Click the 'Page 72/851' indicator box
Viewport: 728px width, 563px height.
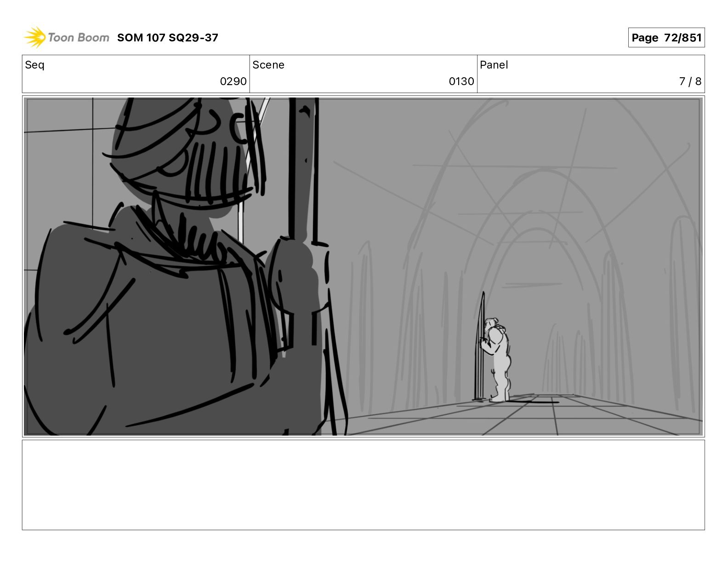click(666, 38)
